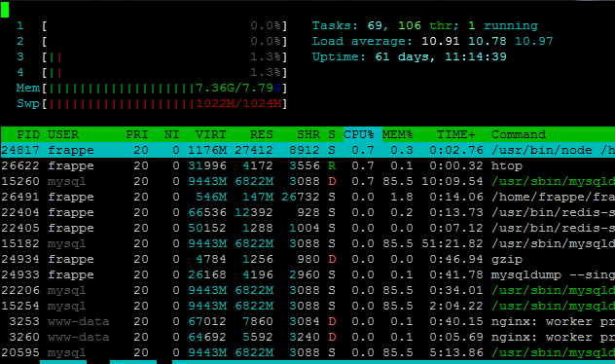The height and width of the screenshot is (364, 615).
Task: Click the PID column header
Action: [28, 134]
